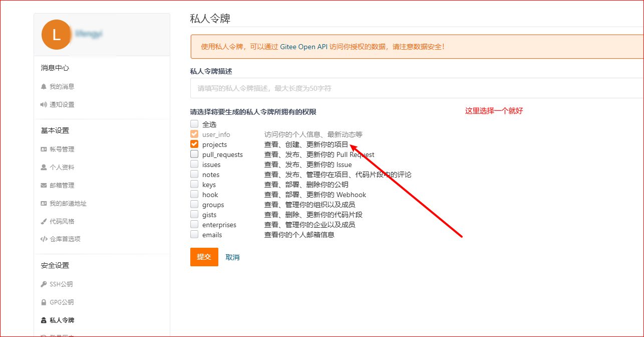
Task: Click the 查看、删除、更新你的代码片段 description
Action: coord(313,215)
